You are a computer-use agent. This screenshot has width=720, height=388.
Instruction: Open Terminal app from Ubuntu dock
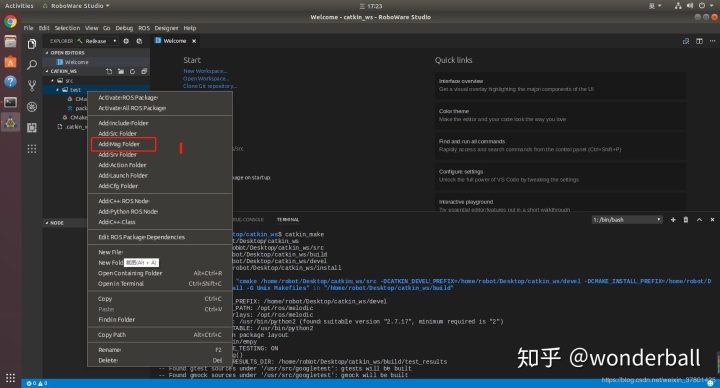(10, 102)
